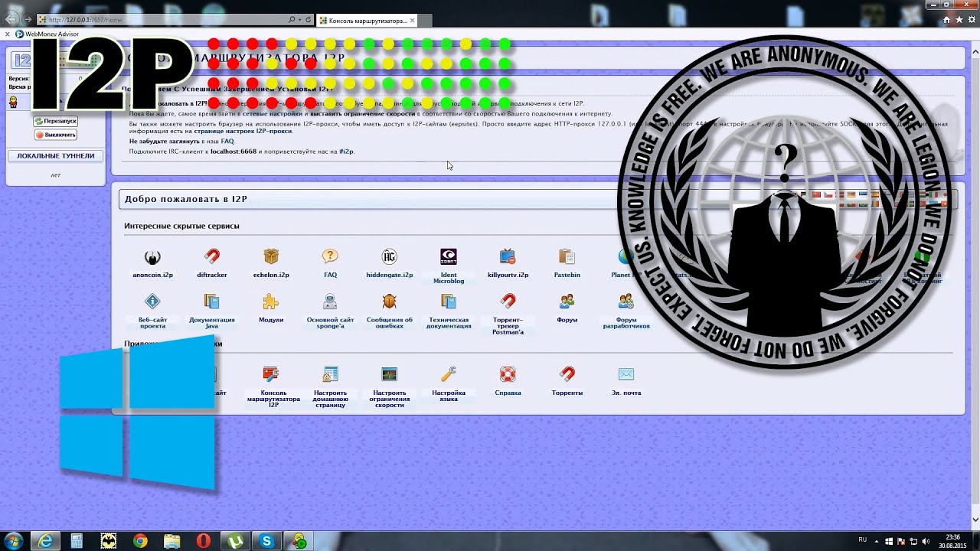Open the Форум разработчиков icon
Viewport: 980px width, 551px height.
coord(626,302)
